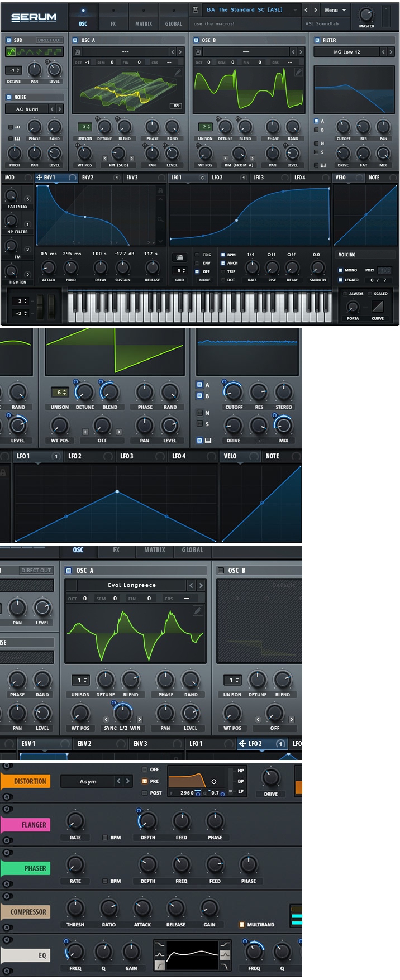Image resolution: width=400 pixels, height=980 pixels.
Task: Open the Menu dropdown in the header
Action: (x=335, y=10)
